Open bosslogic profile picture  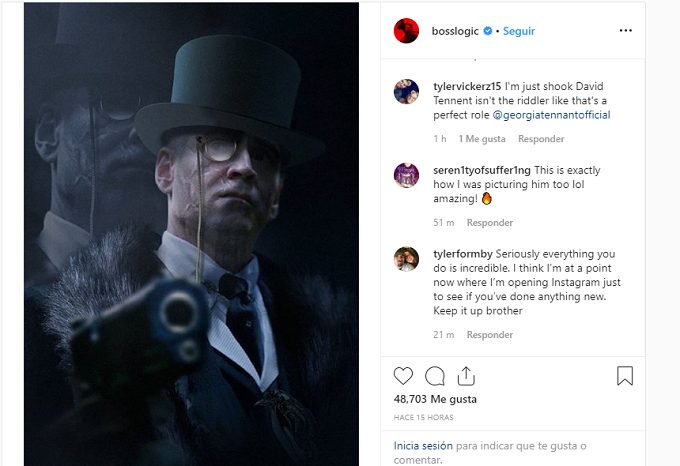pyautogui.click(x=406, y=31)
